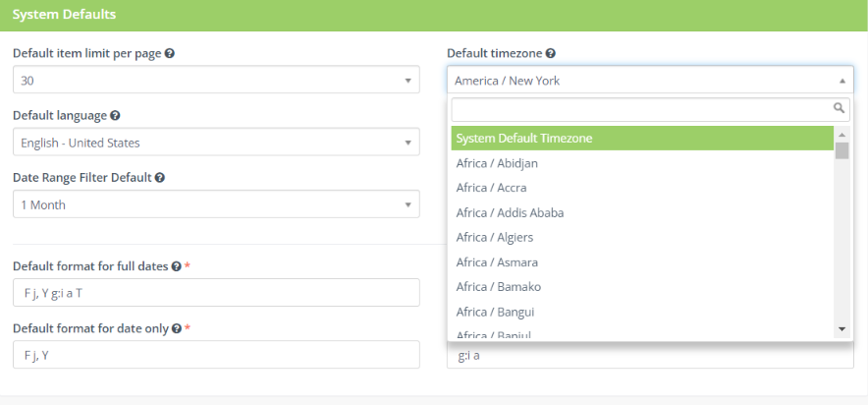The height and width of the screenshot is (405, 868).
Task: Click the magnifier icon in timezone search box
Action: 839,108
